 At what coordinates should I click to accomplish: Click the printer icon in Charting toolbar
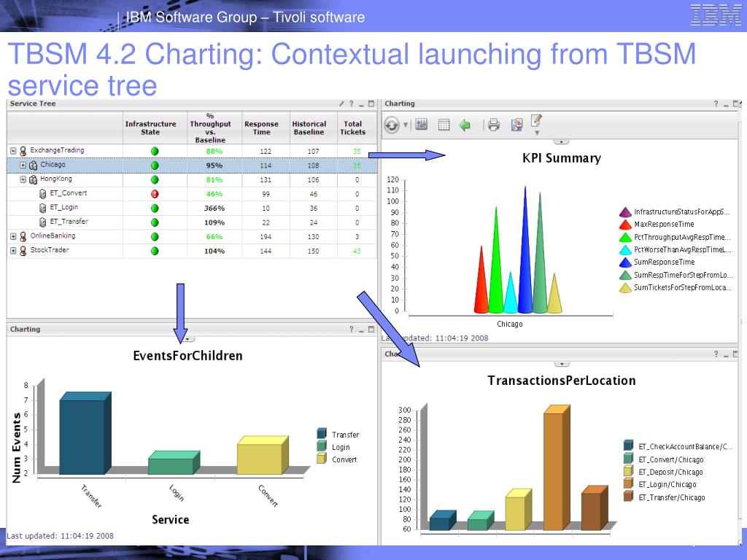point(494,125)
